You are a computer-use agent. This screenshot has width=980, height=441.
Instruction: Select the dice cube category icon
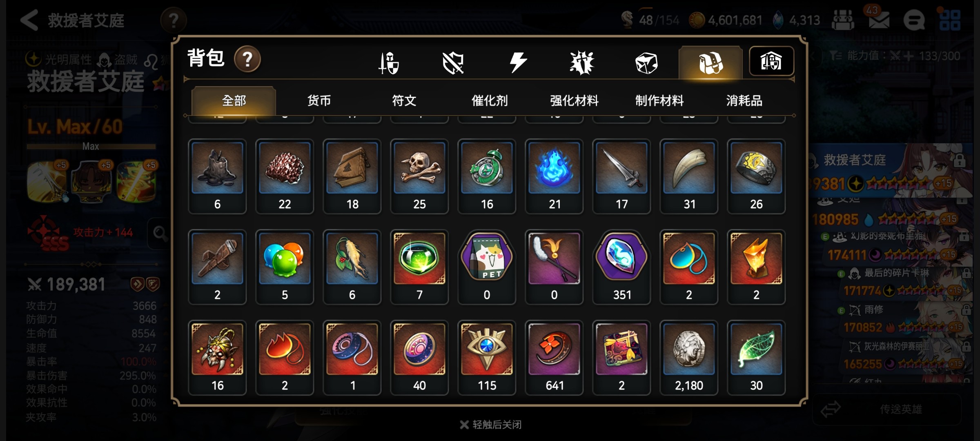coord(646,63)
